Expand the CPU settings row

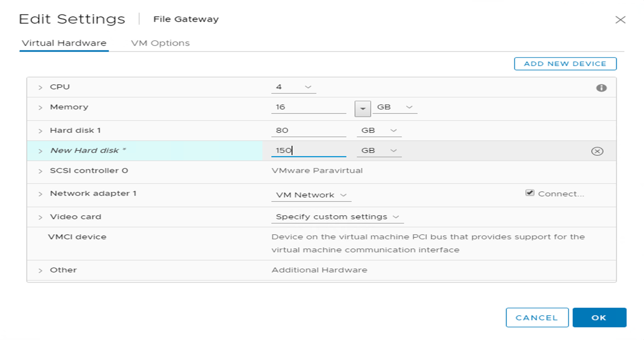coord(40,87)
